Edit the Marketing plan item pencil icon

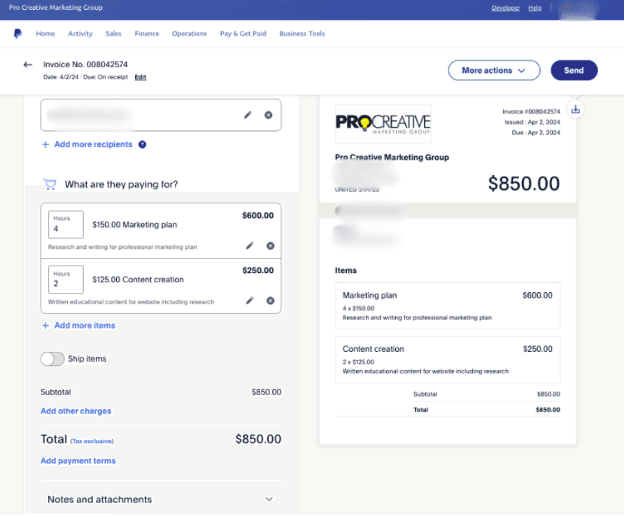[x=250, y=245]
